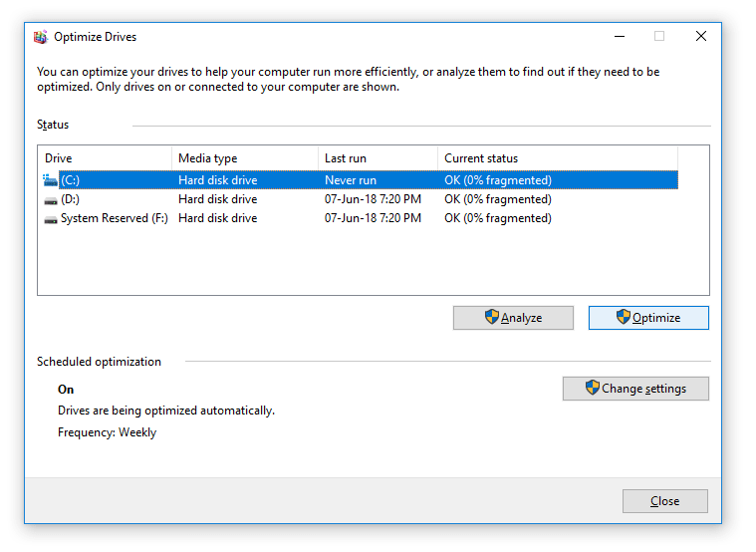Screen dimensions: 756x552
Task: Select the System Reserved (F:) row
Action: pos(360,218)
